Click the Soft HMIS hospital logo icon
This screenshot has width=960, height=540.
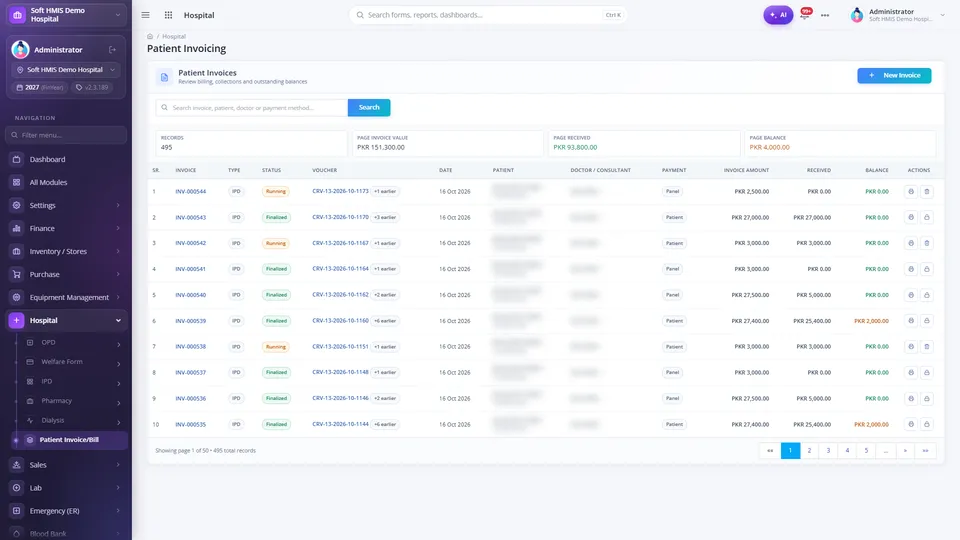coord(17,15)
